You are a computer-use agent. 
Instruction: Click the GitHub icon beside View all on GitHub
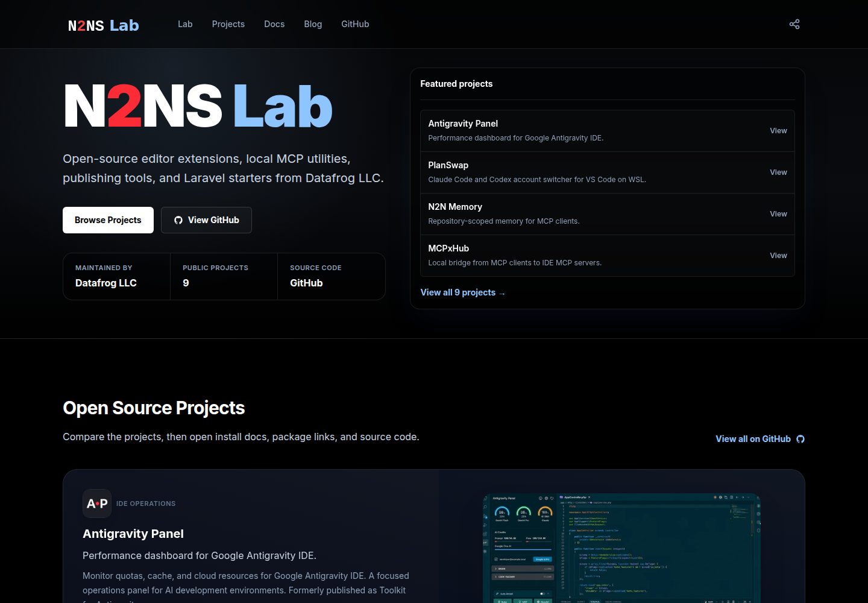[x=800, y=439]
